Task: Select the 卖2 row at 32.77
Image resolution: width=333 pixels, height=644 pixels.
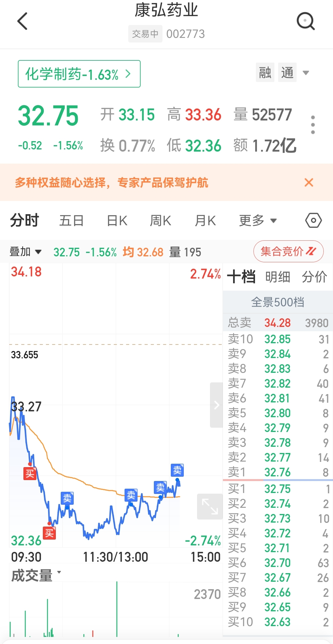Action: (x=278, y=457)
